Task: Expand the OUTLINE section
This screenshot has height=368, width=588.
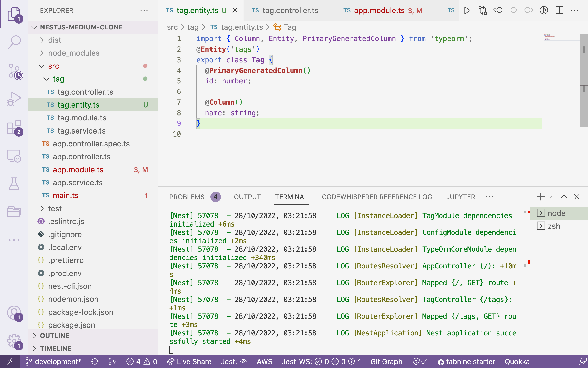Action: [x=93, y=336]
